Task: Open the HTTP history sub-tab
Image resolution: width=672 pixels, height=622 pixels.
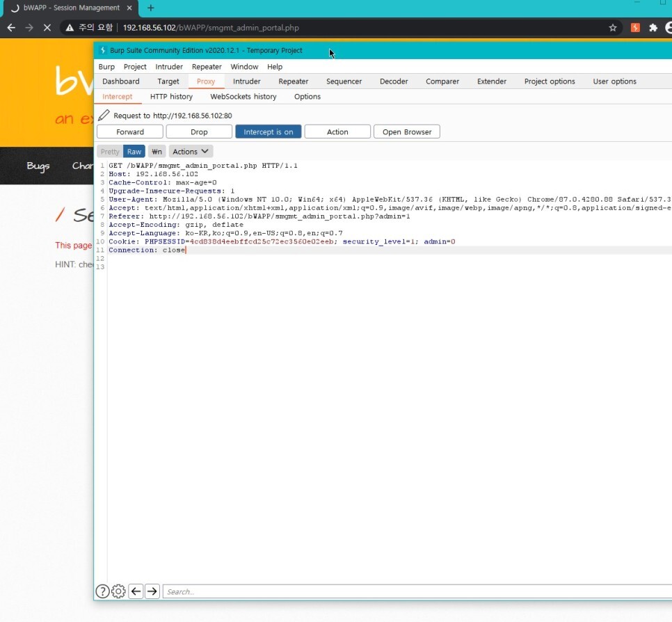Action: 171,97
